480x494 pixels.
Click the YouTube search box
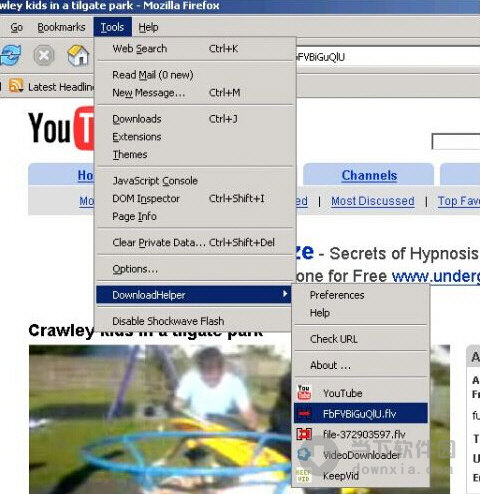pos(456,142)
